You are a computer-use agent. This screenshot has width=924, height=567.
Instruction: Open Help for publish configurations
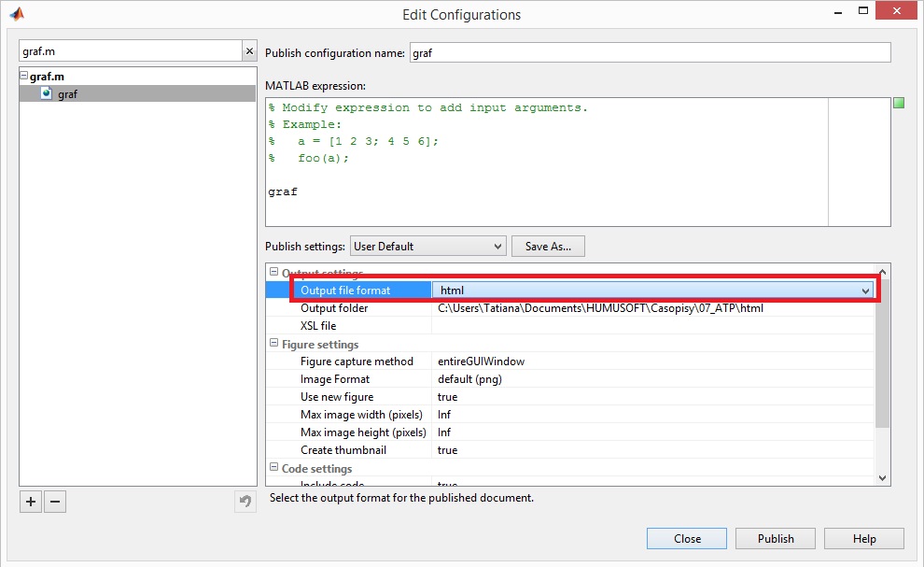[864, 539]
